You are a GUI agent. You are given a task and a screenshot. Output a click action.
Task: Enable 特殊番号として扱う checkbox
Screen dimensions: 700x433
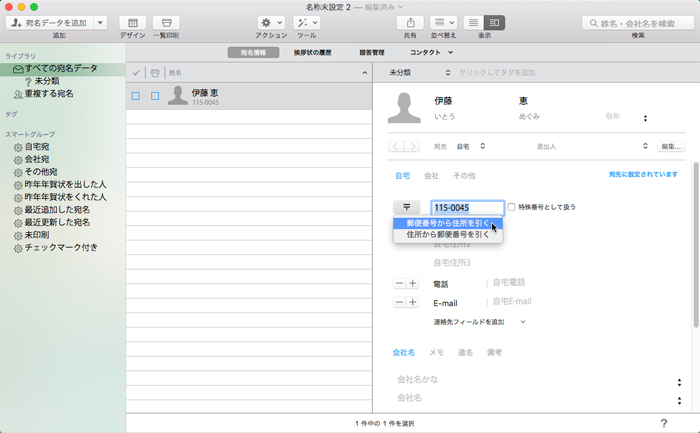pyautogui.click(x=513, y=207)
